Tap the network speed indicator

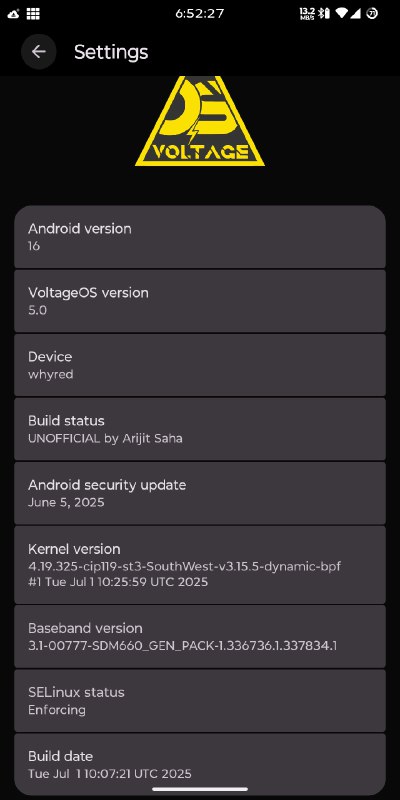[307, 13]
